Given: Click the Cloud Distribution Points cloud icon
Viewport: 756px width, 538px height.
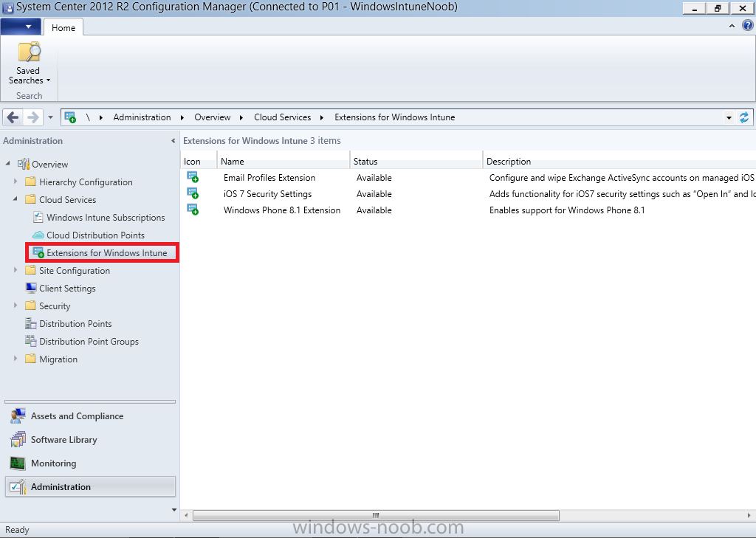Looking at the screenshot, I should click(x=38, y=235).
